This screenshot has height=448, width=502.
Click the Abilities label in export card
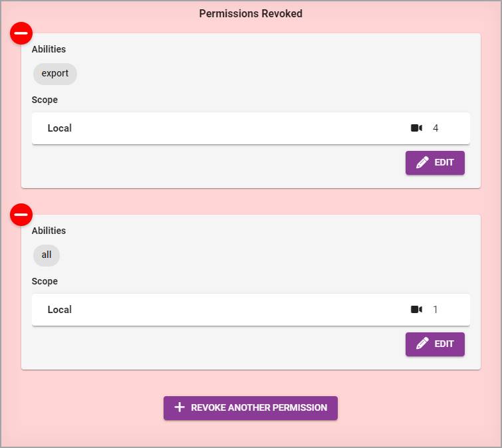coord(49,49)
